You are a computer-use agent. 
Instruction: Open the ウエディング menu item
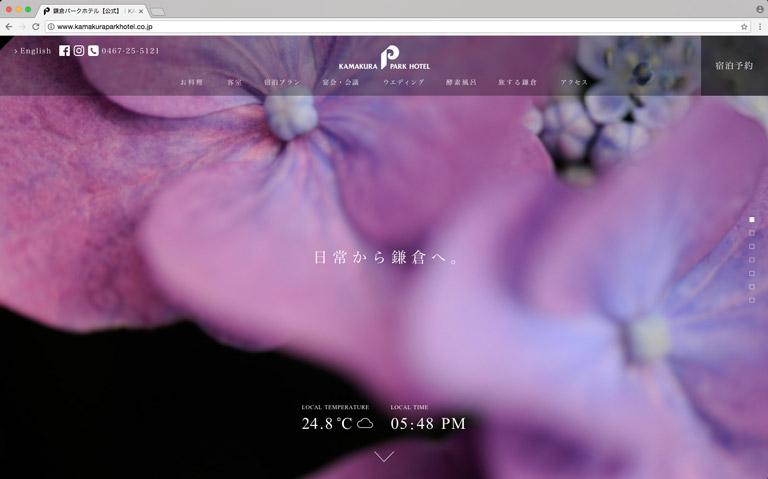click(403, 82)
